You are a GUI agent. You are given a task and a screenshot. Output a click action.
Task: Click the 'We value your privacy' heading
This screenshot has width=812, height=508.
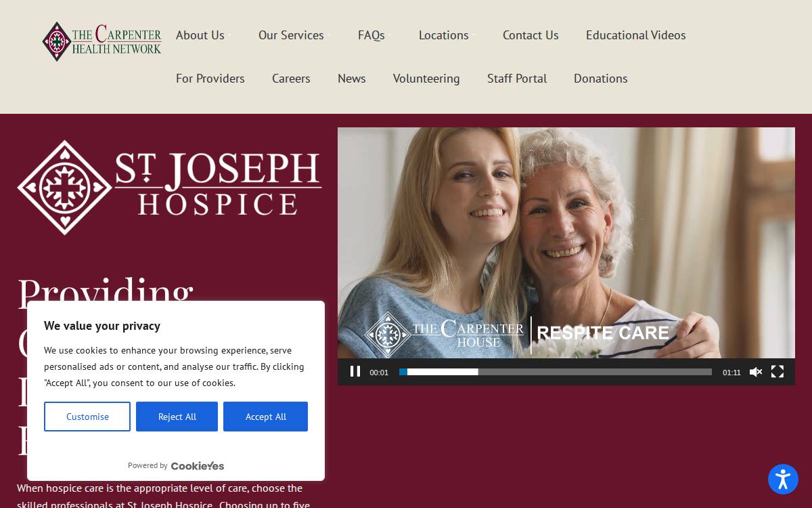pyautogui.click(x=102, y=326)
